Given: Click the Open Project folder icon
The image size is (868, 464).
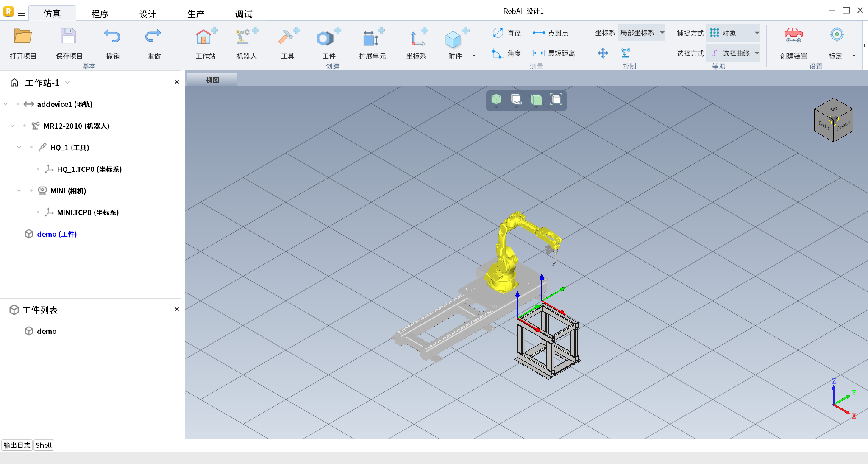Looking at the screenshot, I should point(23,37).
